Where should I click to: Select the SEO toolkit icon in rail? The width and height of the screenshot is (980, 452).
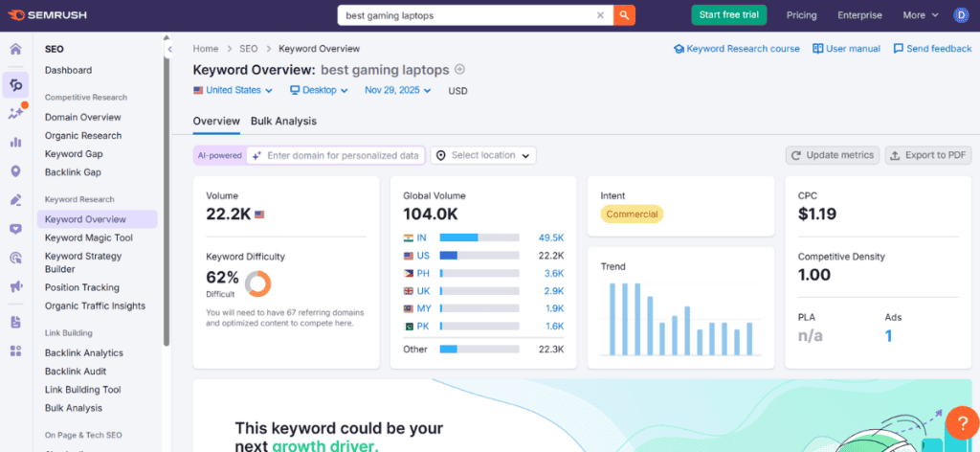15,85
